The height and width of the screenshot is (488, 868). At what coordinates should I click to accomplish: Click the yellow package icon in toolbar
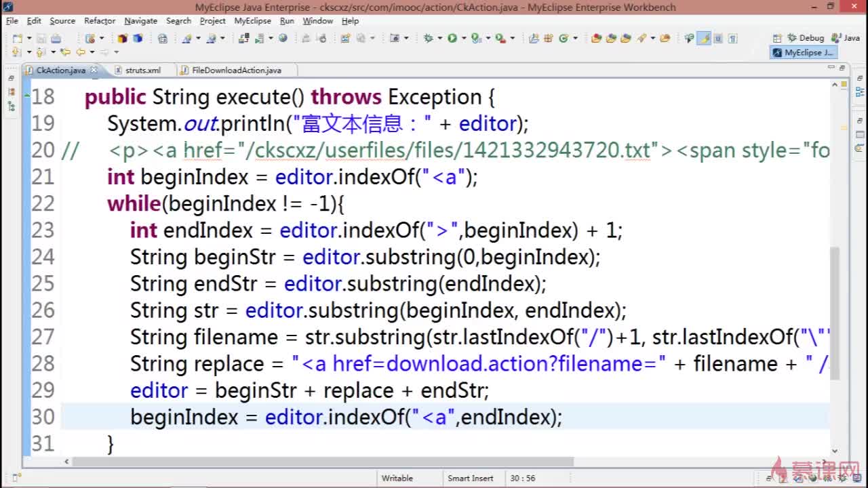tap(122, 38)
